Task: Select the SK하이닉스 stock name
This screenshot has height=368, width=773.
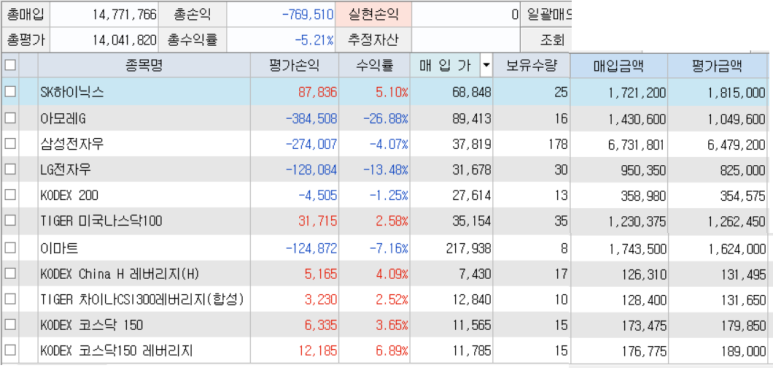Action: [x=72, y=92]
